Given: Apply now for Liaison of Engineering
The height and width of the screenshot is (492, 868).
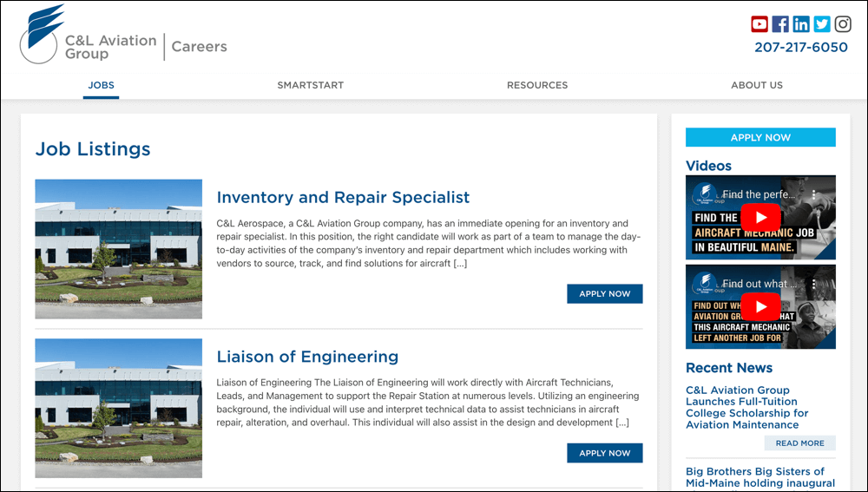Looking at the screenshot, I should 604,453.
